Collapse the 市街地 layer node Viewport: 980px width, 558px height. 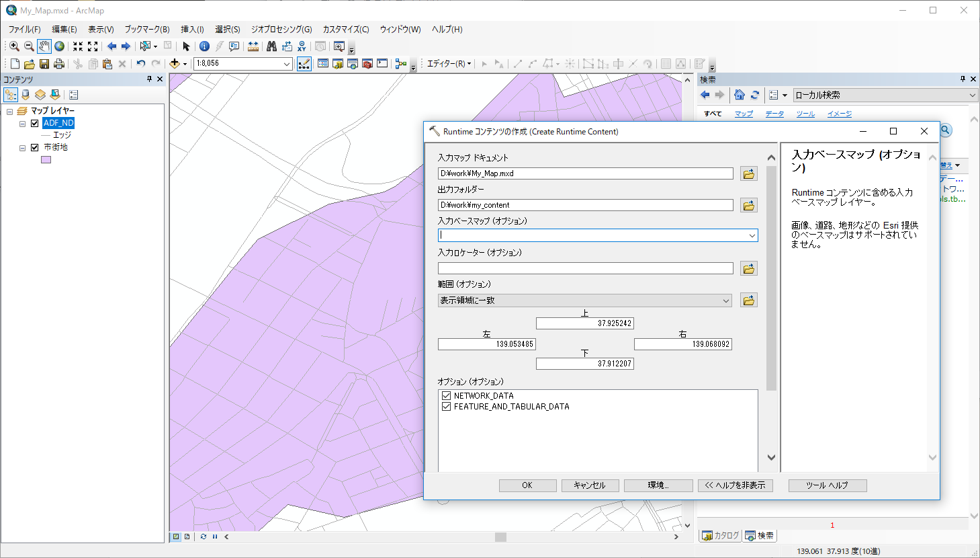(22, 147)
